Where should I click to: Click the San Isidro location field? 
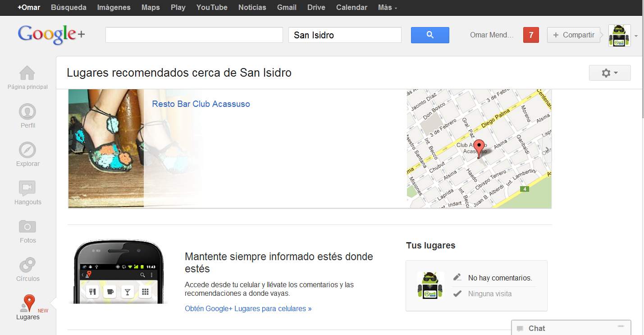(x=345, y=35)
